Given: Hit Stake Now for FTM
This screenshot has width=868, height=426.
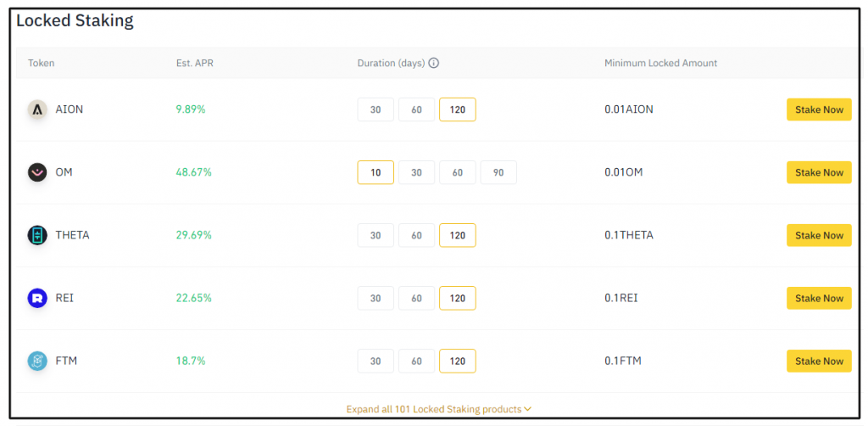Looking at the screenshot, I should tap(819, 361).
